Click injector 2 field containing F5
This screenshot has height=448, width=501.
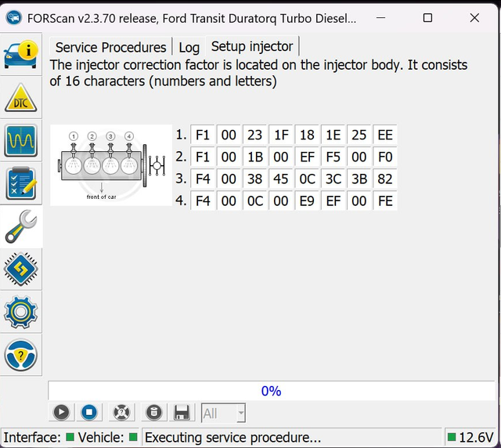tap(333, 157)
